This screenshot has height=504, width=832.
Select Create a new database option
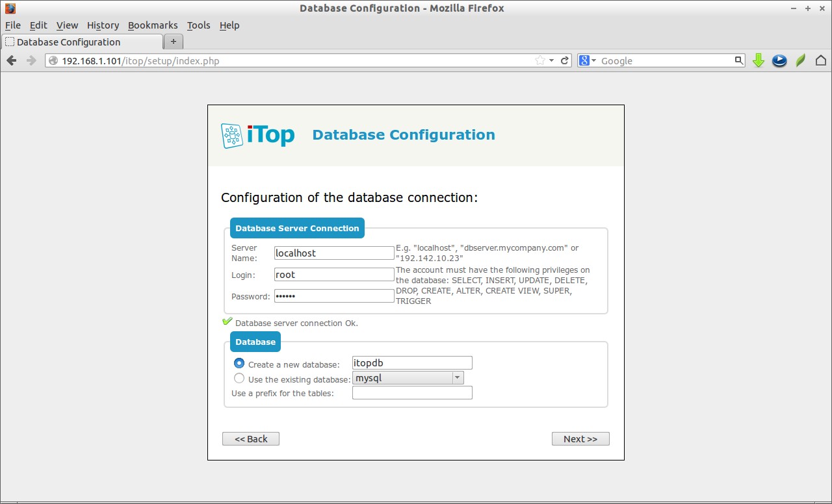point(239,363)
